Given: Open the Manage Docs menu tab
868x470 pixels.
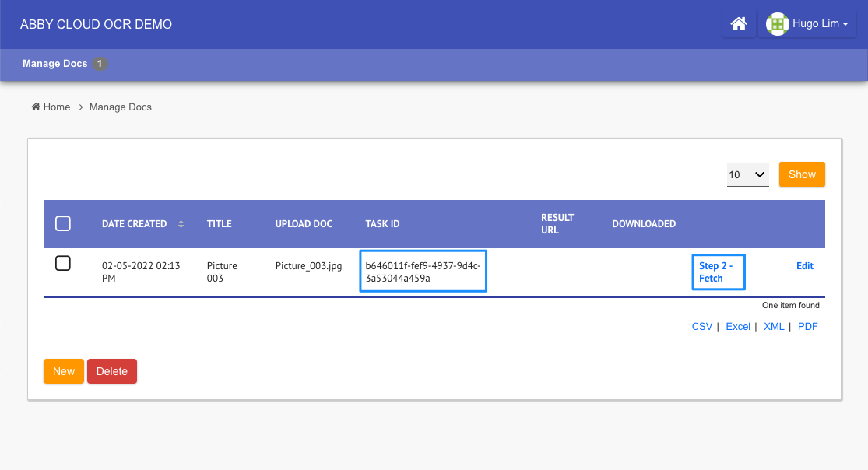Looking at the screenshot, I should [x=54, y=64].
